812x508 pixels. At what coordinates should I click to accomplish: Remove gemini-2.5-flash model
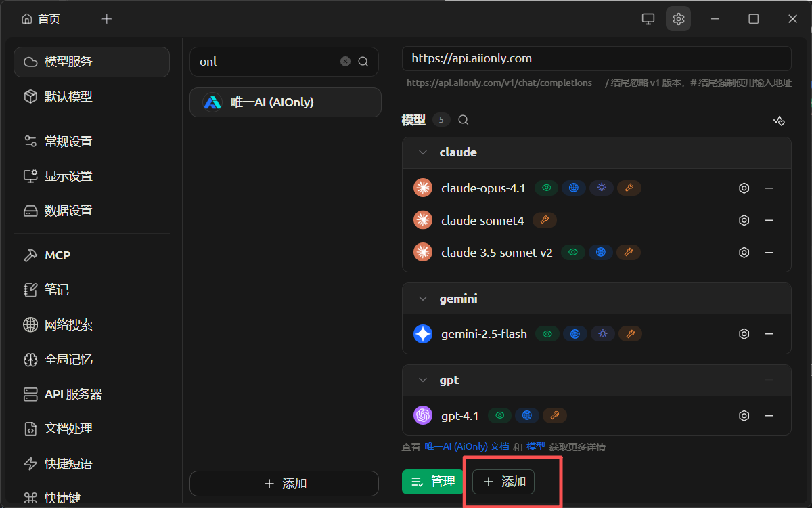(769, 334)
